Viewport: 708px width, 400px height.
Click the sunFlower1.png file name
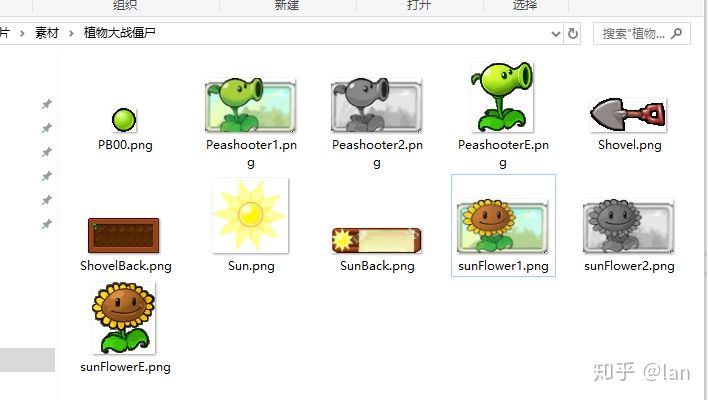(x=503, y=266)
